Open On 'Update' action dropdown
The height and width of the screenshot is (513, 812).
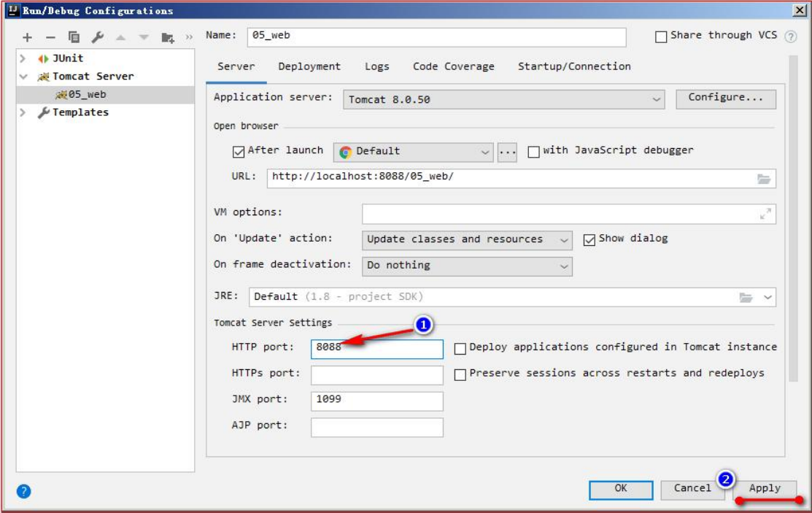[x=467, y=239]
